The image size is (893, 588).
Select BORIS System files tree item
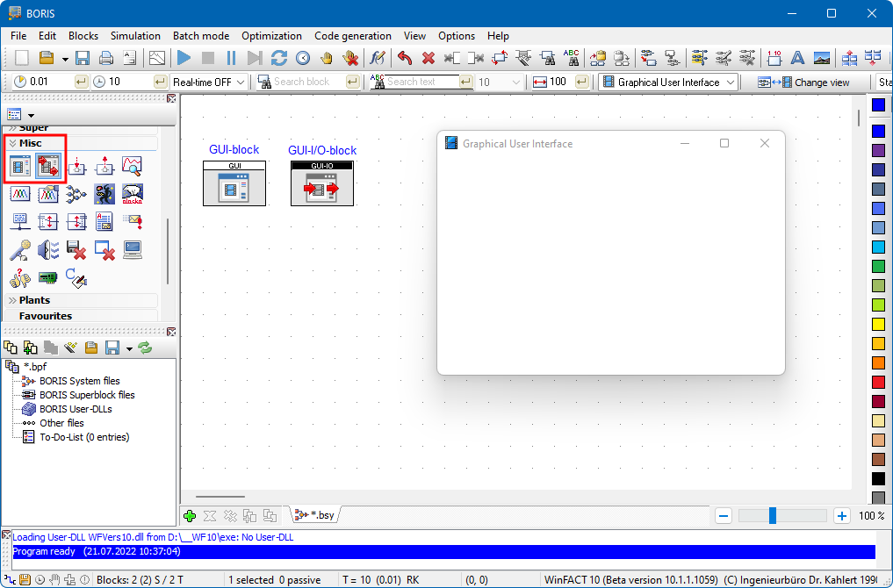coord(80,381)
